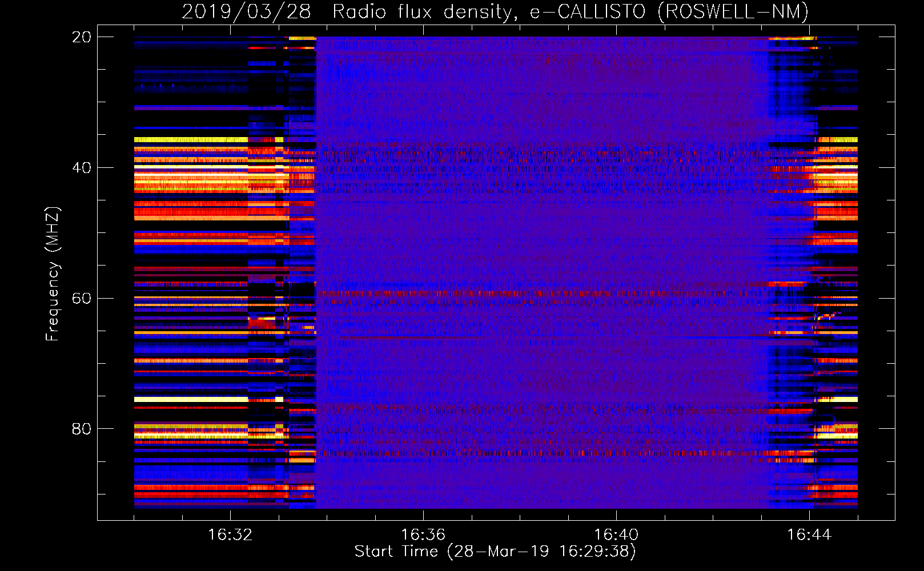Click the '16:40' time tick label
The height and width of the screenshot is (571, 924).
coord(616,535)
